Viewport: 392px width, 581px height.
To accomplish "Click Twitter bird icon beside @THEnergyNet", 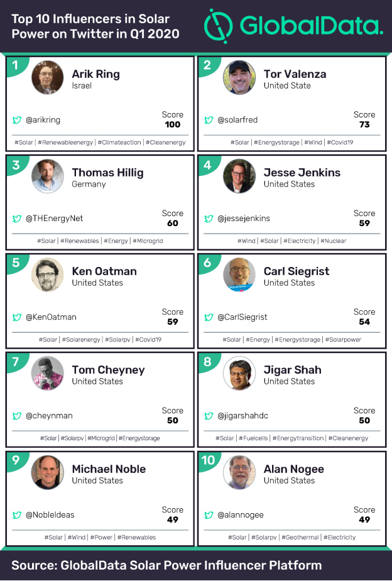I will [17, 219].
